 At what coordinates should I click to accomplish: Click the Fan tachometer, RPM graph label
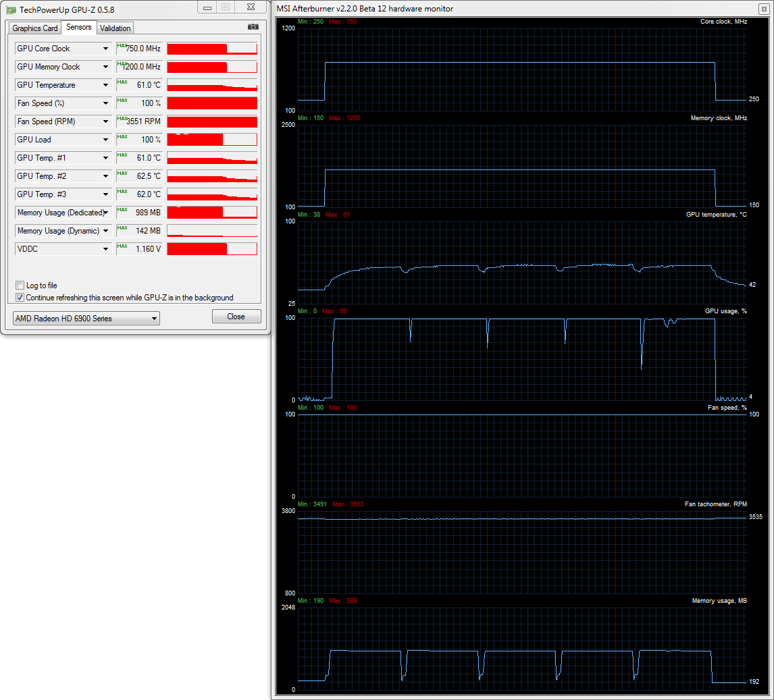pos(716,504)
